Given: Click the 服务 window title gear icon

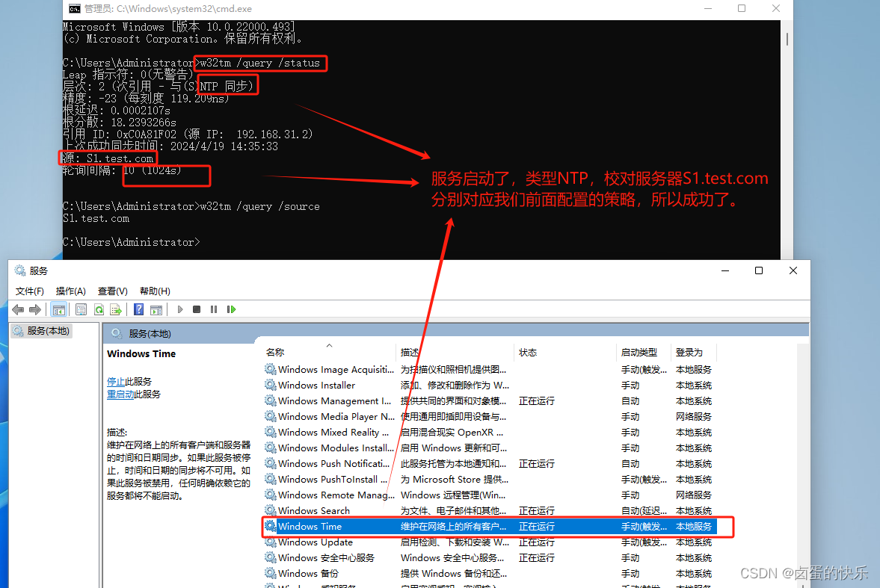Looking at the screenshot, I should [x=20, y=270].
